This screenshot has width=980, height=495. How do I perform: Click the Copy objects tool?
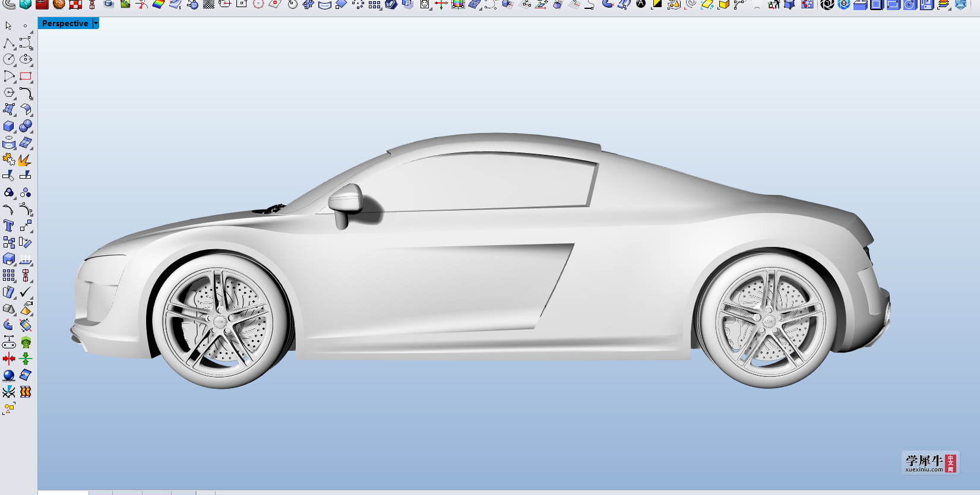point(9,242)
